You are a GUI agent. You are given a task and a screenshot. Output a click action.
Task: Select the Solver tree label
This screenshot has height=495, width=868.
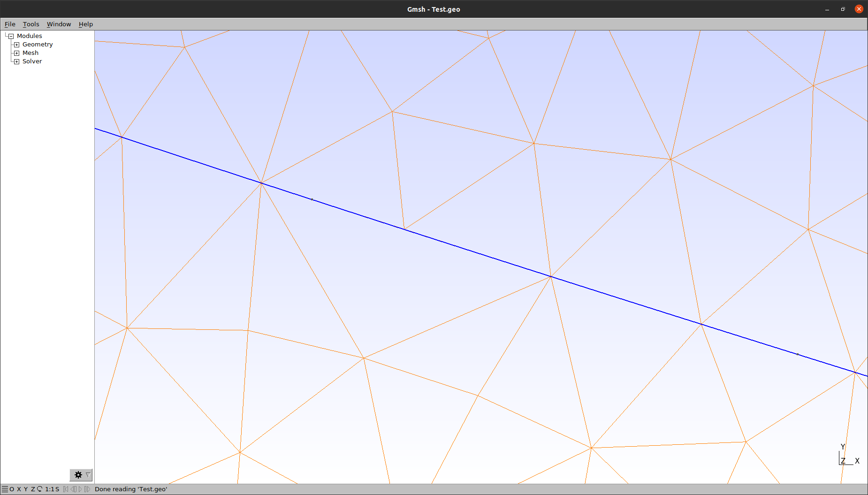32,61
